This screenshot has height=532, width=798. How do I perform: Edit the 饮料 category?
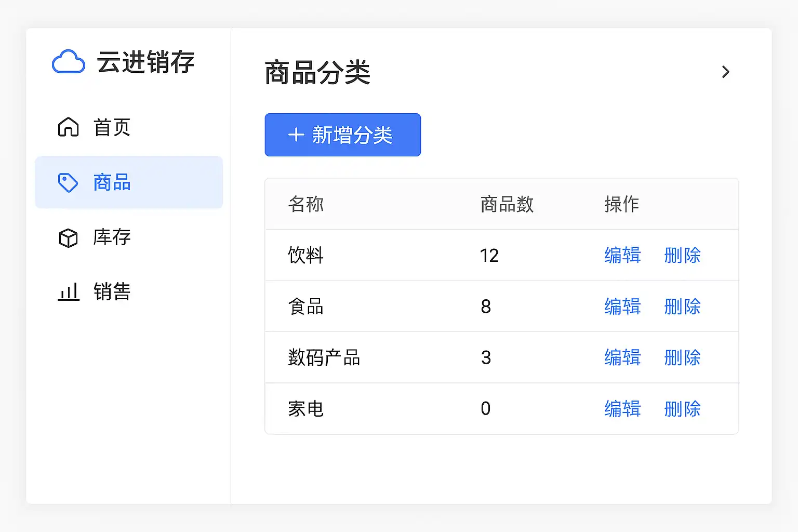[622, 256]
